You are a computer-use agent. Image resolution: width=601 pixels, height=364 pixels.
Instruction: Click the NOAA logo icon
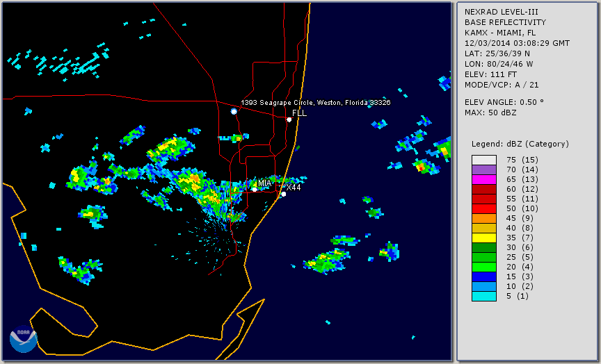pos(24,339)
